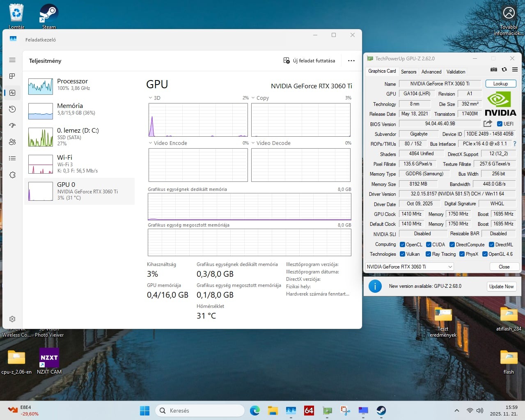Open Processes page icon in Task Manager sidebar
The image size is (525, 420).
tap(12, 76)
